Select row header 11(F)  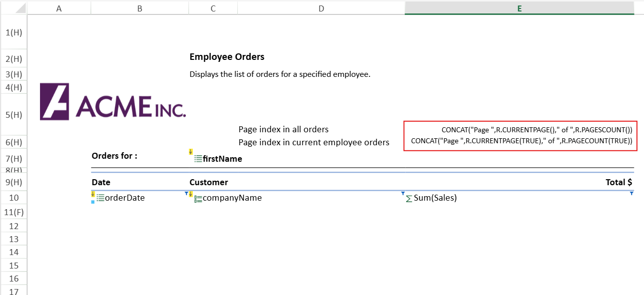13,213
